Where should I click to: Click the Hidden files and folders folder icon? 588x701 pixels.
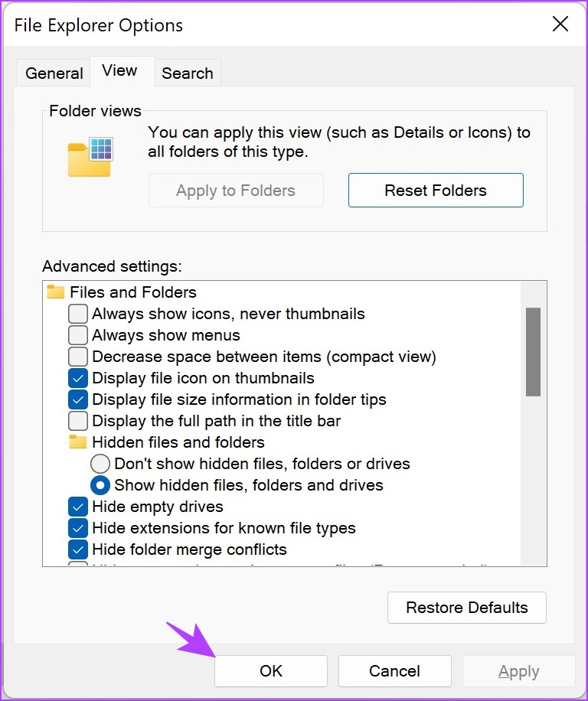pyautogui.click(x=78, y=442)
